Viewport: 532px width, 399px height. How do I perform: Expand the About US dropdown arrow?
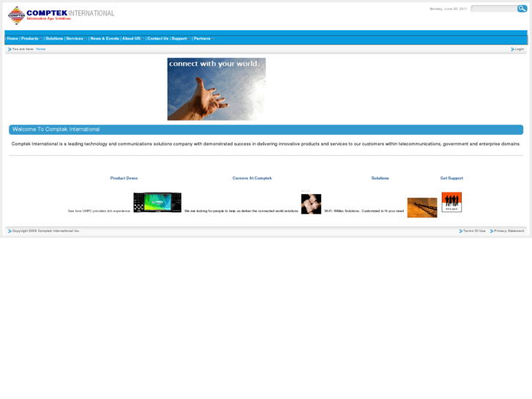tap(143, 39)
